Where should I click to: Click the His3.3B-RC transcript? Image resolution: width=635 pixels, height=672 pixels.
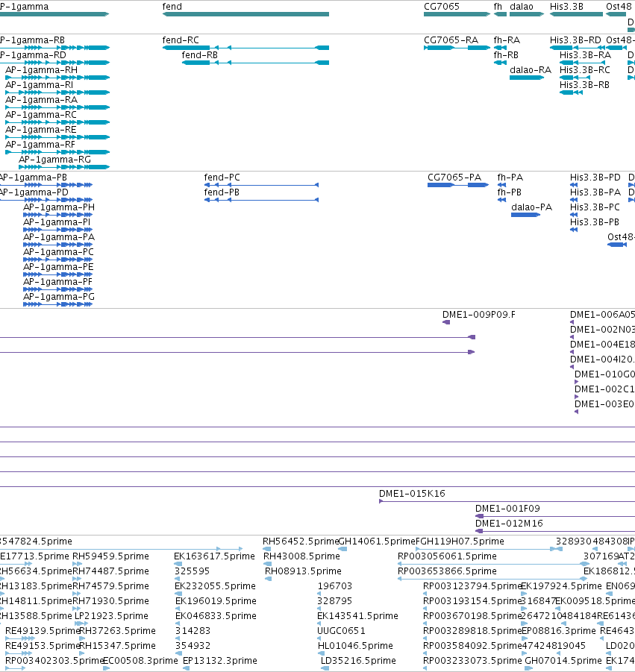[575, 78]
